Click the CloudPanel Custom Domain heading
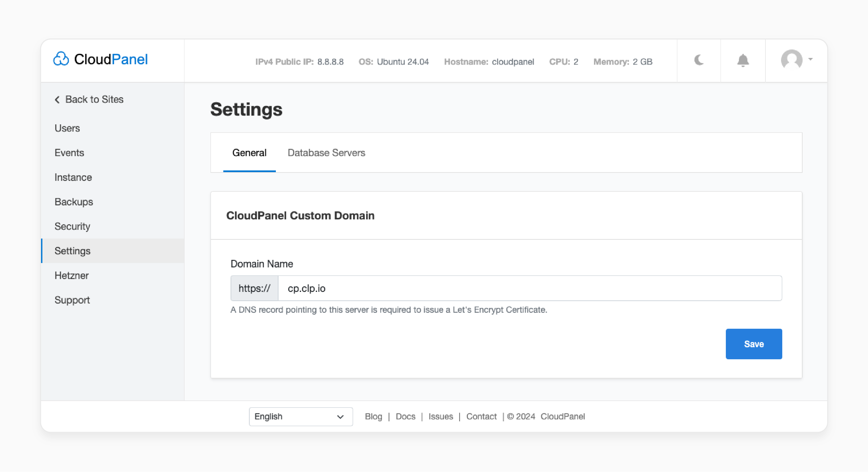This screenshot has height=472, width=868. 300,216
